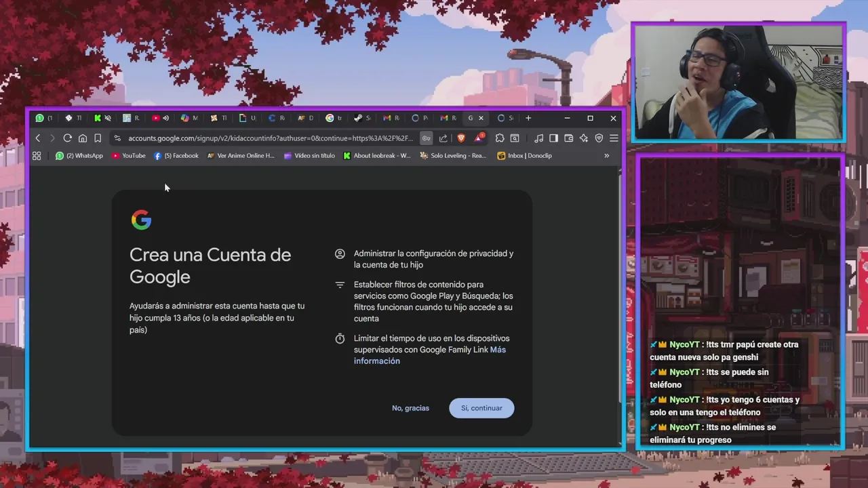Open the Brave Wallet icon
This screenshot has height=488, width=868.
tap(568, 138)
